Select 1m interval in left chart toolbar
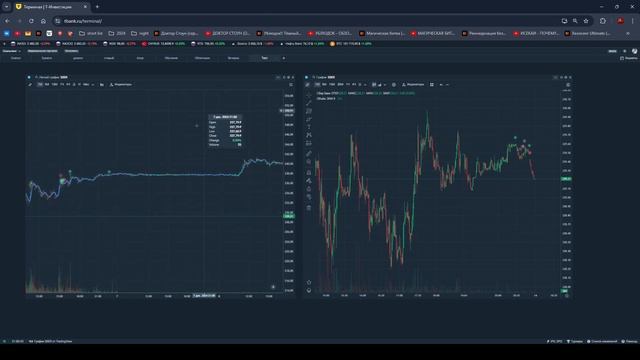This screenshot has height=360, width=640. [40, 84]
